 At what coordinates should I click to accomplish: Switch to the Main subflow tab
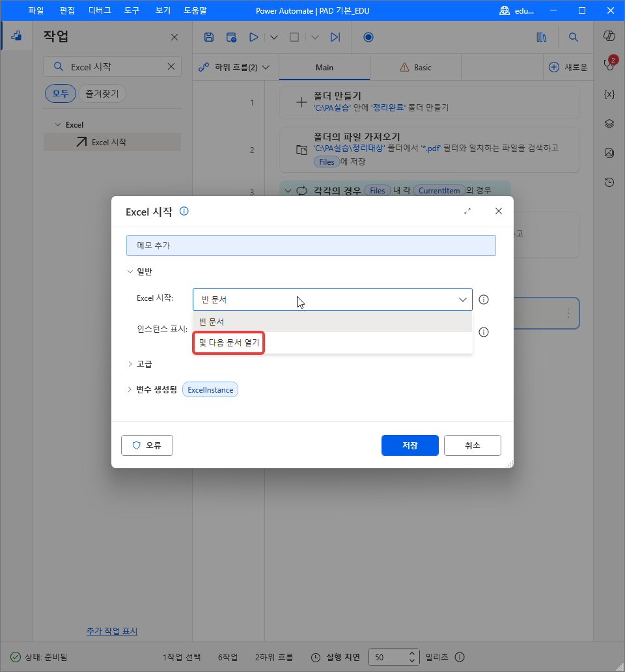coord(324,67)
